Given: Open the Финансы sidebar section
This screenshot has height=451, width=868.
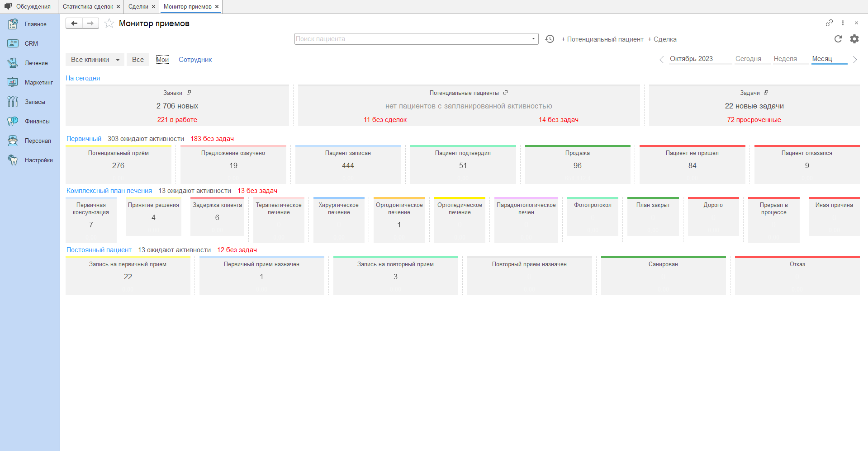Looking at the screenshot, I should 37,121.
